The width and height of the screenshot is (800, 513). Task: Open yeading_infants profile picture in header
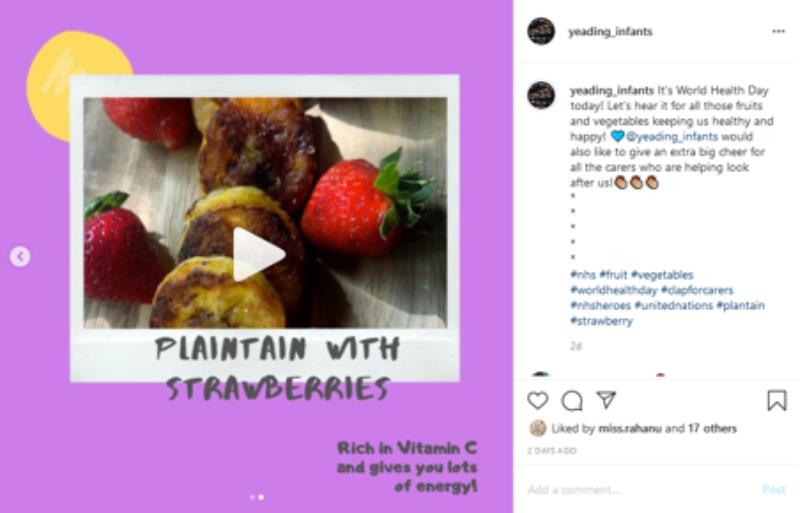541,31
